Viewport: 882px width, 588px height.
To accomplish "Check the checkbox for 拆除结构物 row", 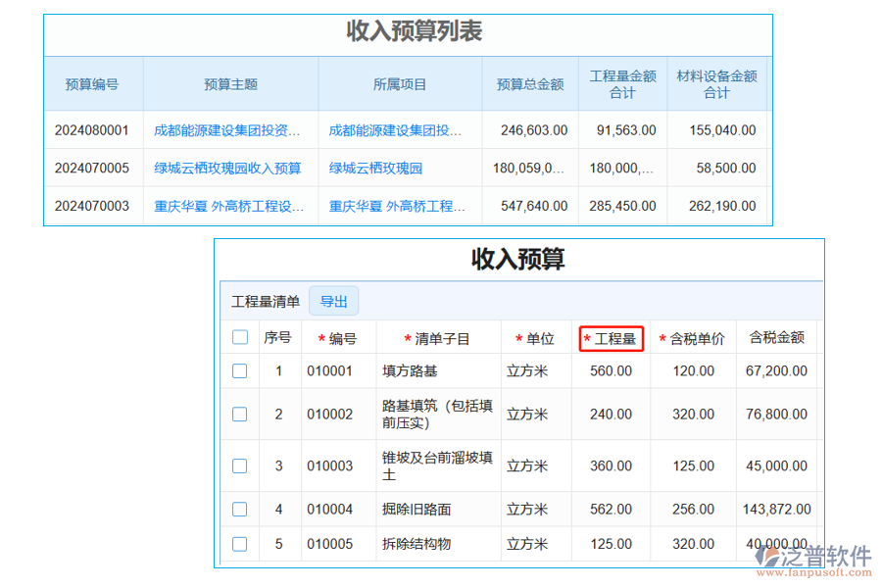I will (239, 543).
